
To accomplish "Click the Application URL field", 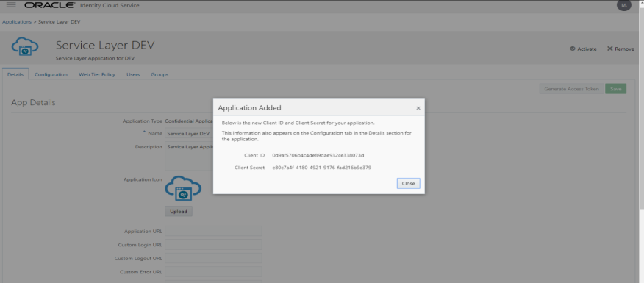I will [214, 231].
